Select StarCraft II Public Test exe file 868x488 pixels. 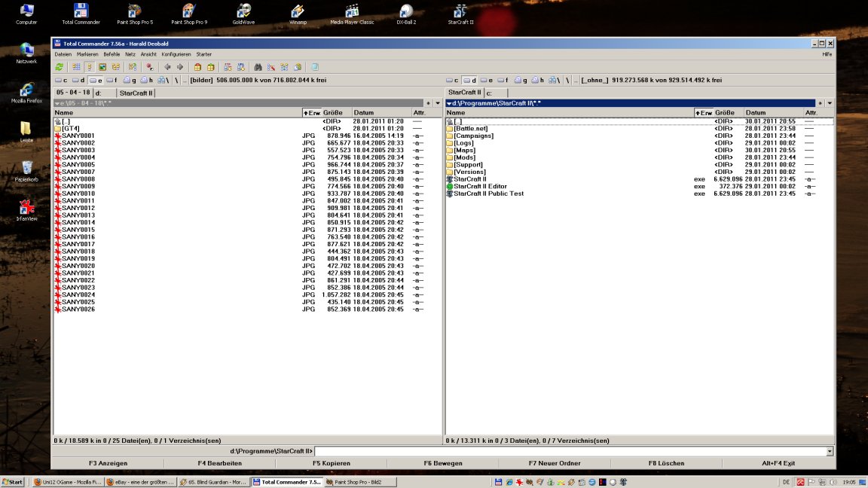coord(488,194)
